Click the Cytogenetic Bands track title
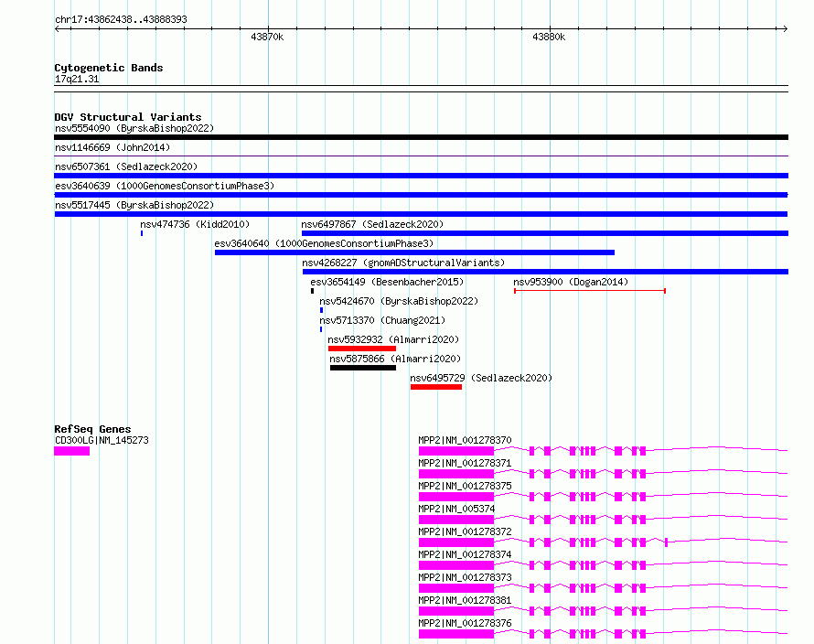Viewport: 814px width, 644px height. (109, 68)
